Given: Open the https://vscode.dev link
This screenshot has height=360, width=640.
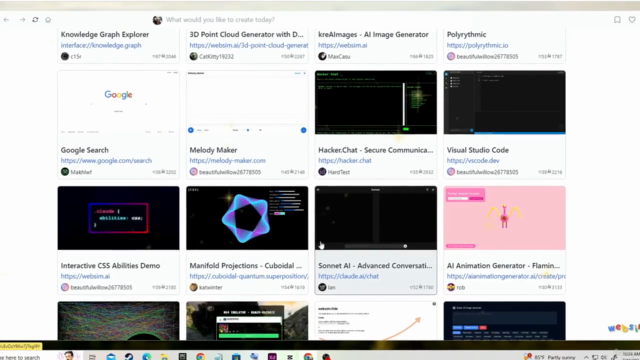Looking at the screenshot, I should pos(473,160).
